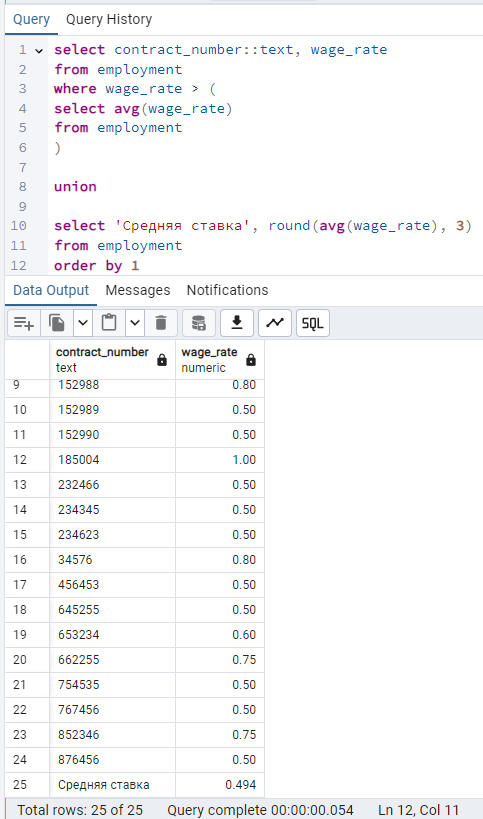Select row 25 by its row number
483x819 pixels.
point(20,785)
